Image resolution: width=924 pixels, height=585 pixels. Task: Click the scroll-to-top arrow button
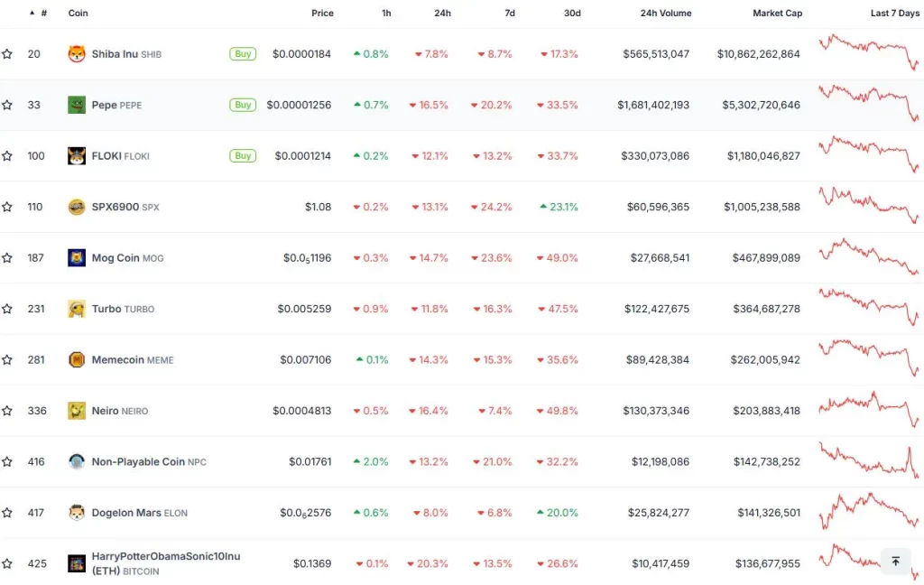[x=895, y=562]
